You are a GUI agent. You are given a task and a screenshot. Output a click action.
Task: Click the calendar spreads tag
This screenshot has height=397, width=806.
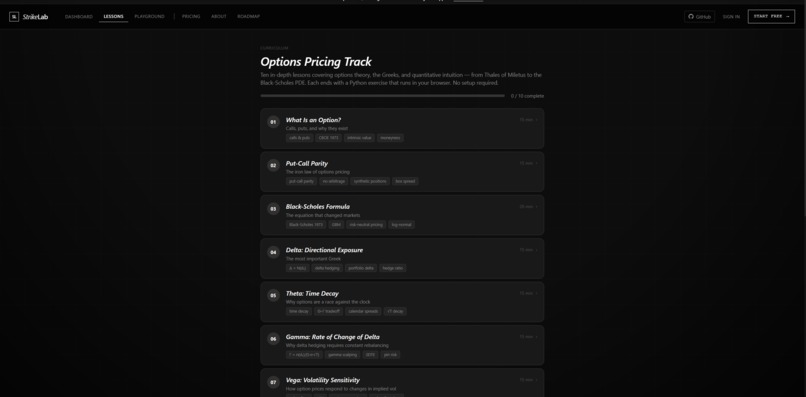click(x=363, y=311)
